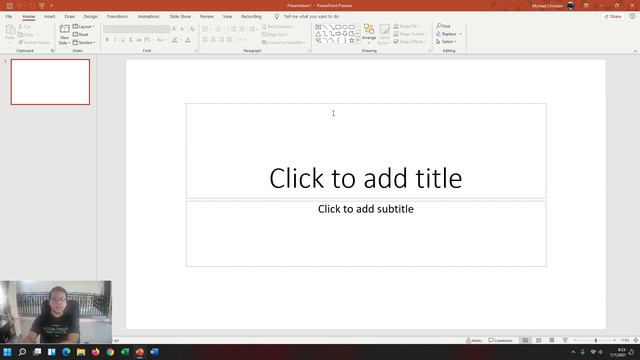Open the Windows Start menu
640x360 pixels.
tap(7, 352)
